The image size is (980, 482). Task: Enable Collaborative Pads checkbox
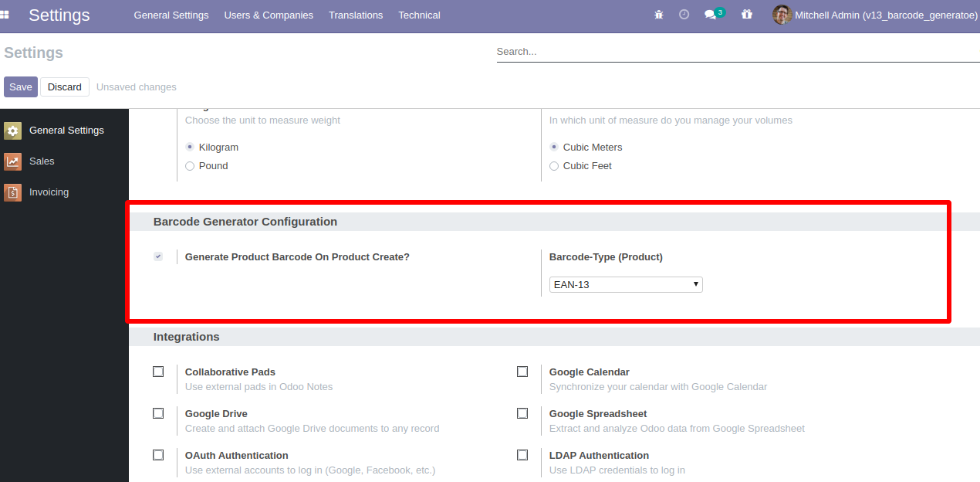tap(158, 372)
